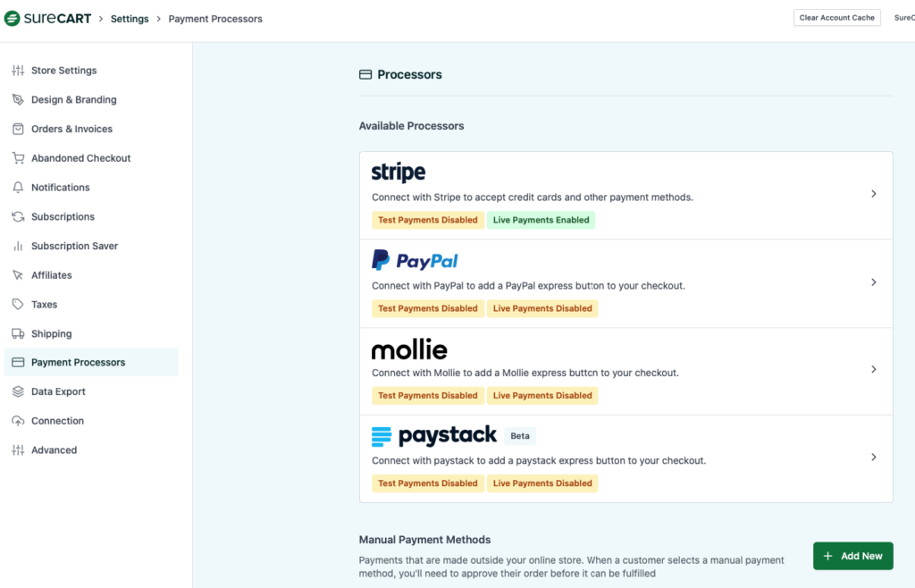Go to Orders & Invoices settings
915x588 pixels.
pos(71,129)
